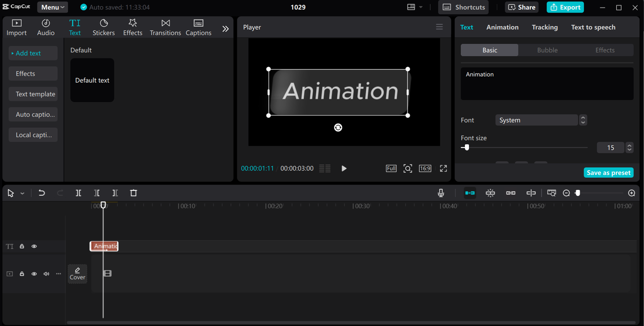
Task: Select the Default text thumbnail
Action: [x=92, y=80]
